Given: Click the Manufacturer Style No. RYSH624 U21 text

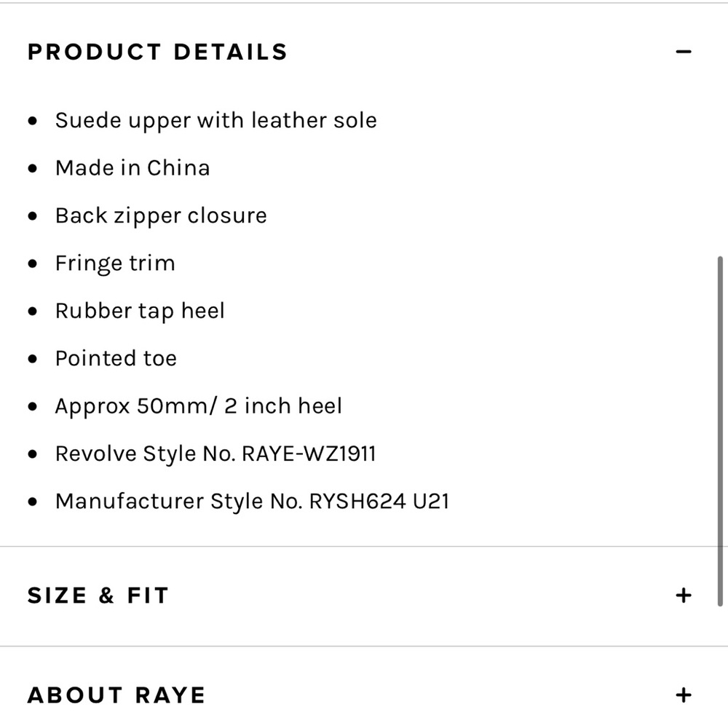Looking at the screenshot, I should [x=253, y=501].
